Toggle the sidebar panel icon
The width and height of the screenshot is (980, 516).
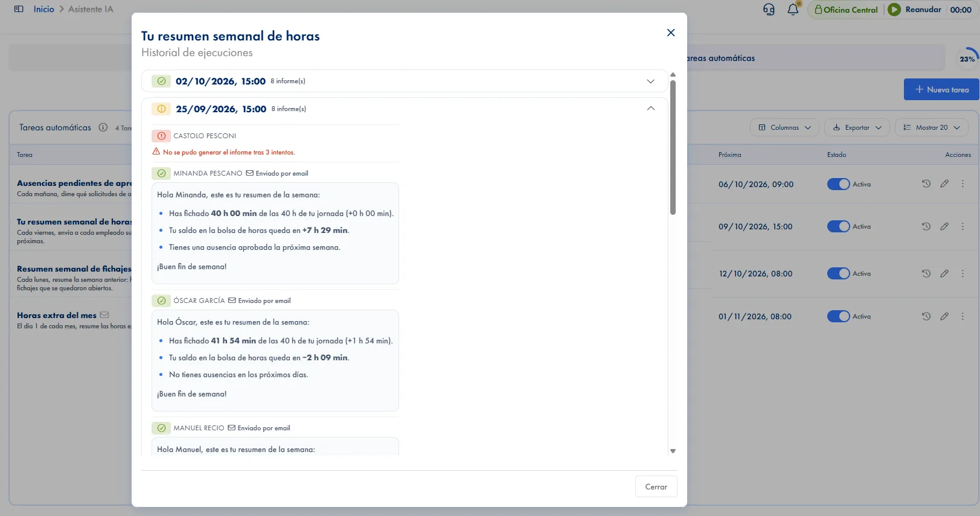[19, 9]
